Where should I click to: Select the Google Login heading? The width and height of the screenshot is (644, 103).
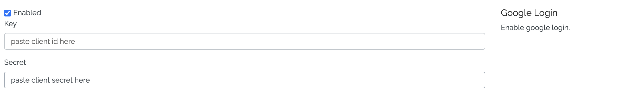coord(529,13)
